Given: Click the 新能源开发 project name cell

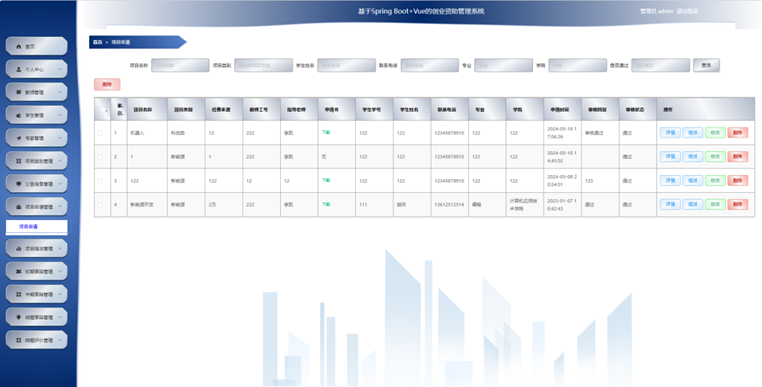Looking at the screenshot, I should [147, 205].
